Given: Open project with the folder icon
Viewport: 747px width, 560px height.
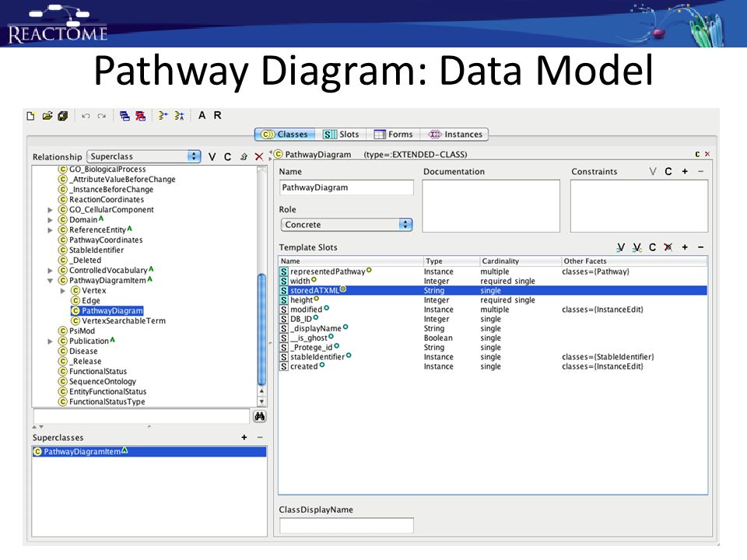Looking at the screenshot, I should point(47,116).
